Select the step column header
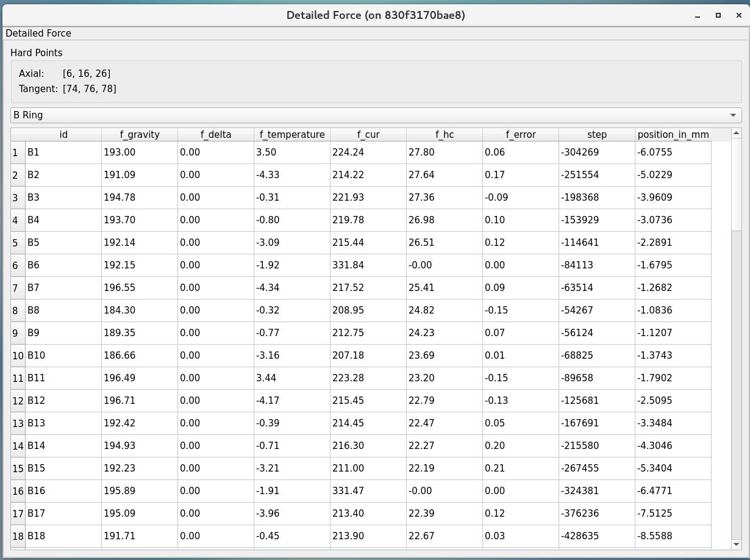 pos(597,135)
